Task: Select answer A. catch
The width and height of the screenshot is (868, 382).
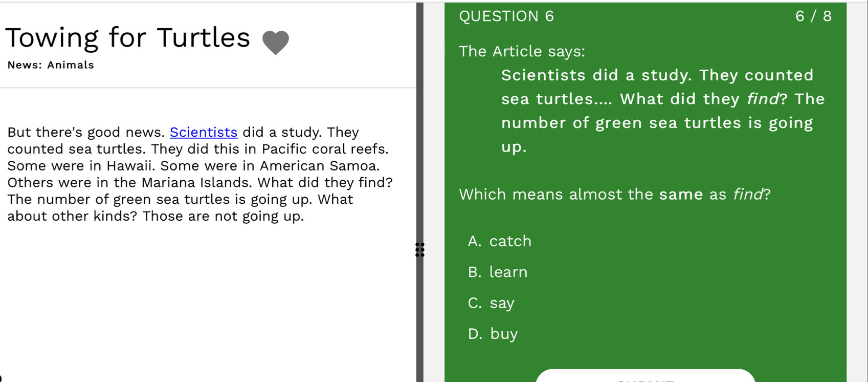Action: (x=500, y=241)
